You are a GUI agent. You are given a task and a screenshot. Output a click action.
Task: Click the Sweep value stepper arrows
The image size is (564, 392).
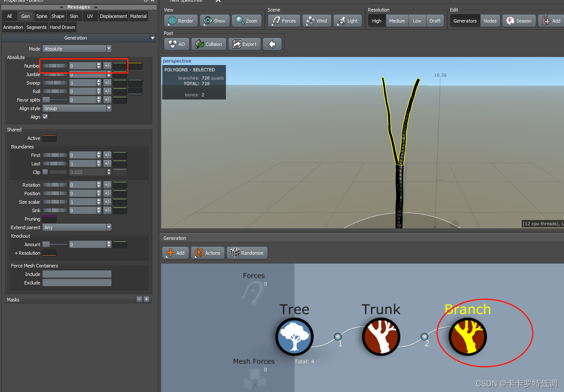pyautogui.click(x=99, y=83)
